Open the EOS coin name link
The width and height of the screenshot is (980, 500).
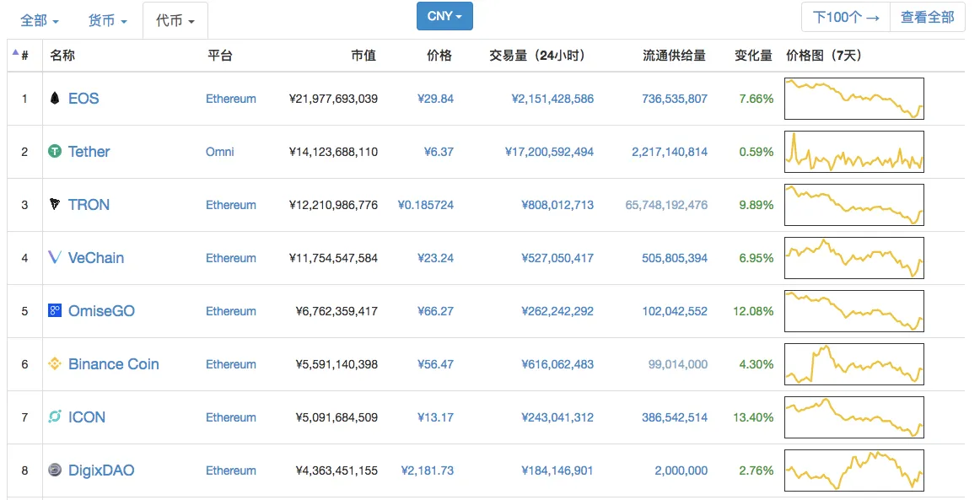(83, 98)
